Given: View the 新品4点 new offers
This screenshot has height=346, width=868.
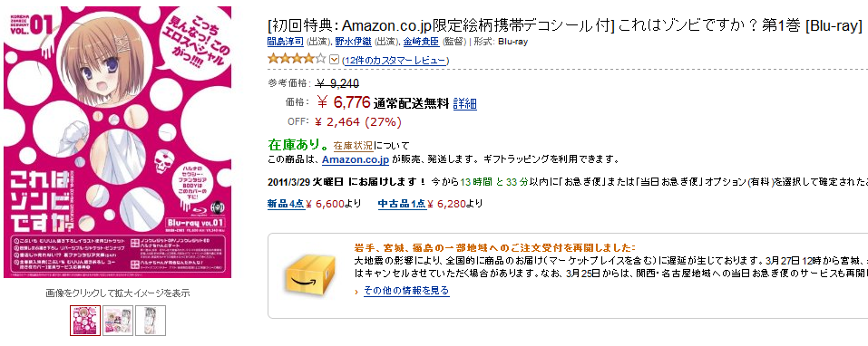Looking at the screenshot, I should (x=287, y=204).
